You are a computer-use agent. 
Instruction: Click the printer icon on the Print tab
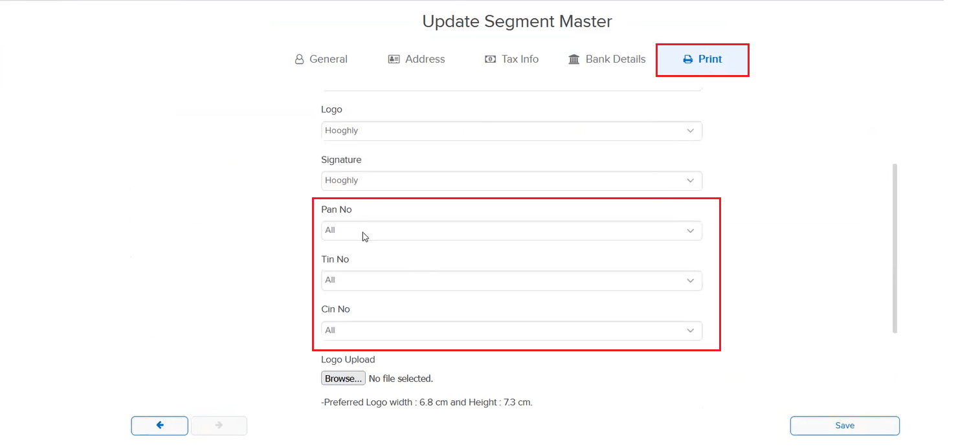pos(687,59)
